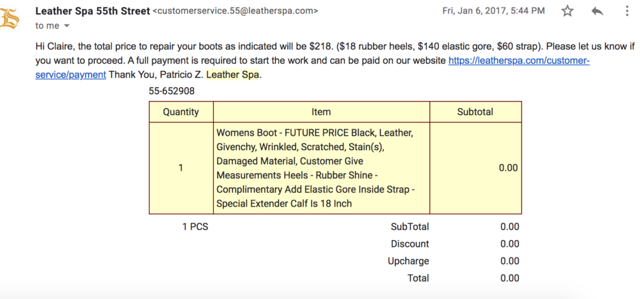Click the customerservice.55@leatherspa.com email address

(x=235, y=11)
